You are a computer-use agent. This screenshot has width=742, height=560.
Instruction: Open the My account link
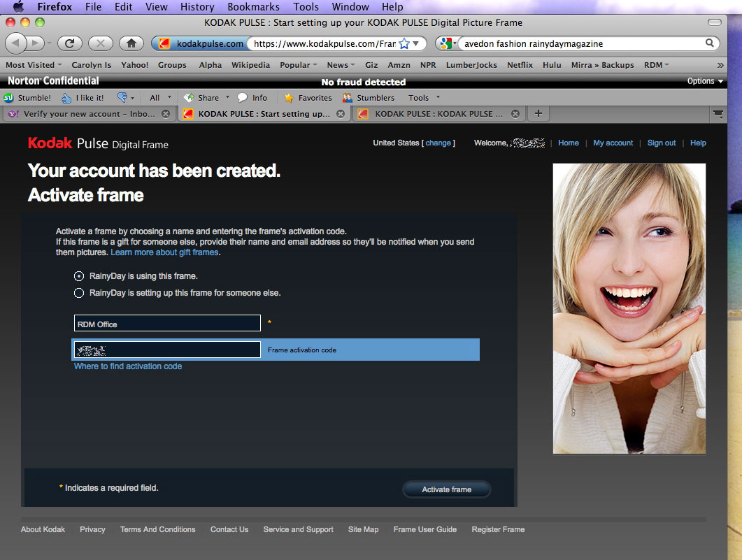point(613,143)
